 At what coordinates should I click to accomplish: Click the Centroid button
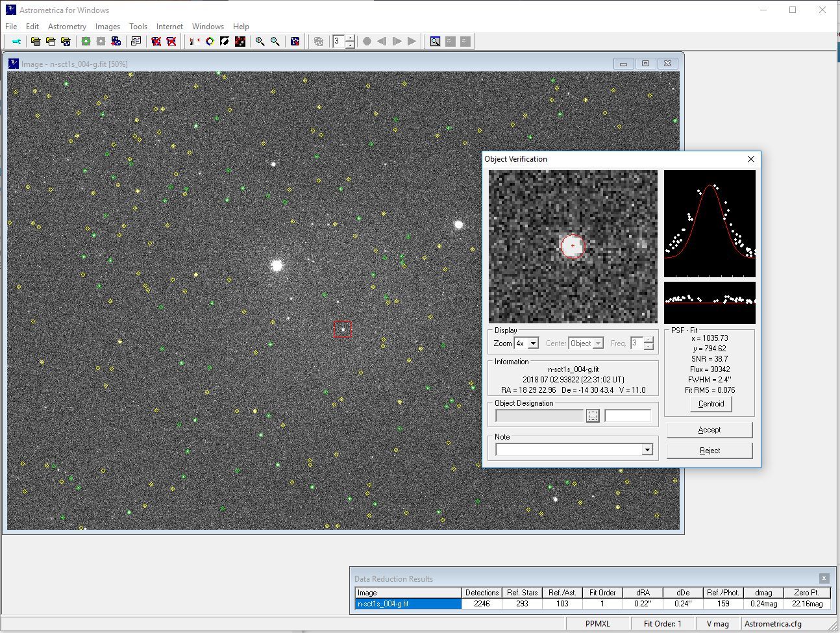[x=711, y=404]
